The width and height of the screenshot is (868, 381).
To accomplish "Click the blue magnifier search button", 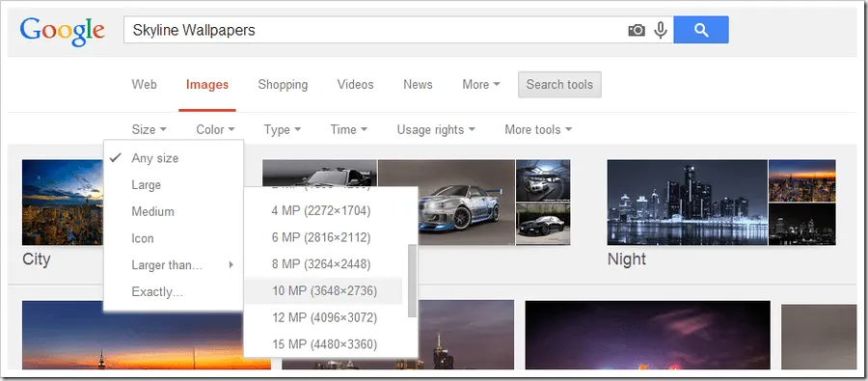I will [701, 30].
